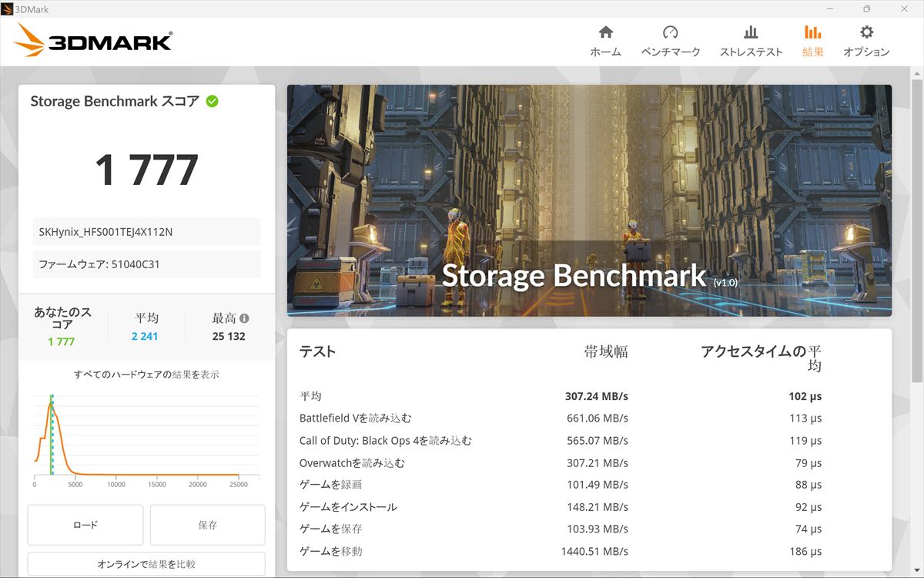Image resolution: width=924 pixels, height=578 pixels.
Task: Click the green validation checkmark icon
Action: [x=212, y=101]
